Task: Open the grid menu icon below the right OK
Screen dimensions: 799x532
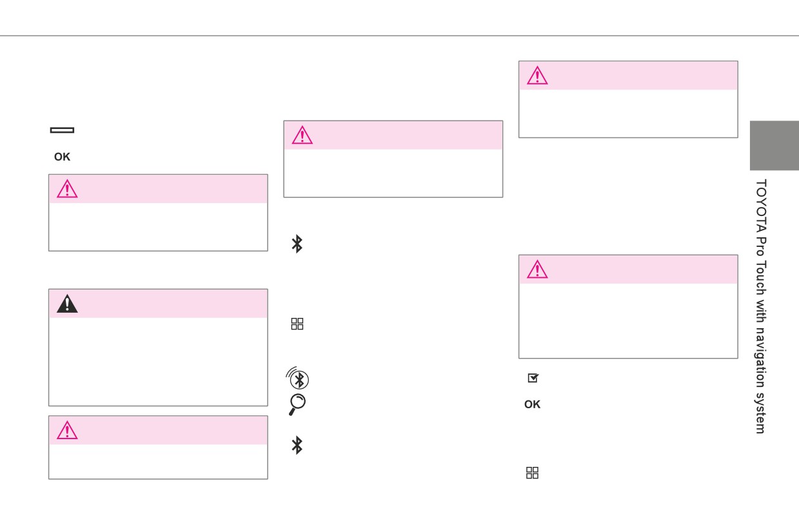Action: pos(532,473)
